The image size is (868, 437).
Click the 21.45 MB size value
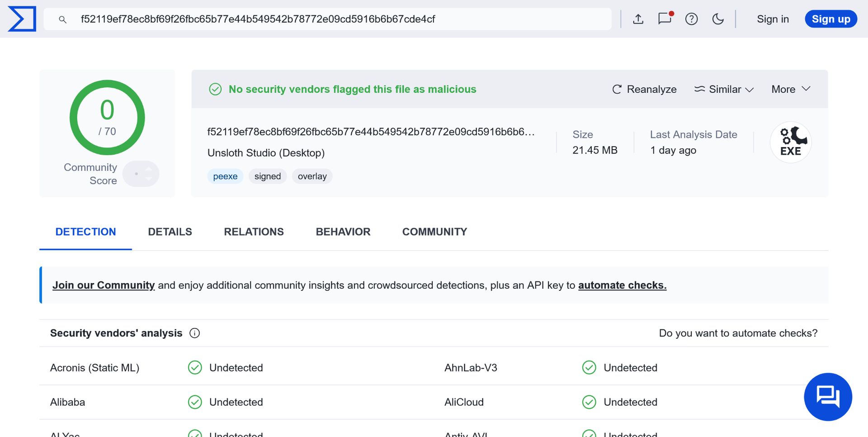tap(594, 150)
